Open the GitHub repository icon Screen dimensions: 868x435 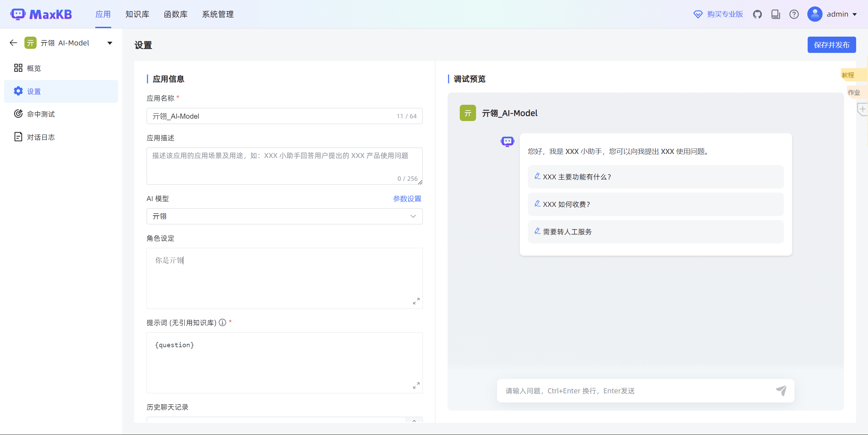757,14
